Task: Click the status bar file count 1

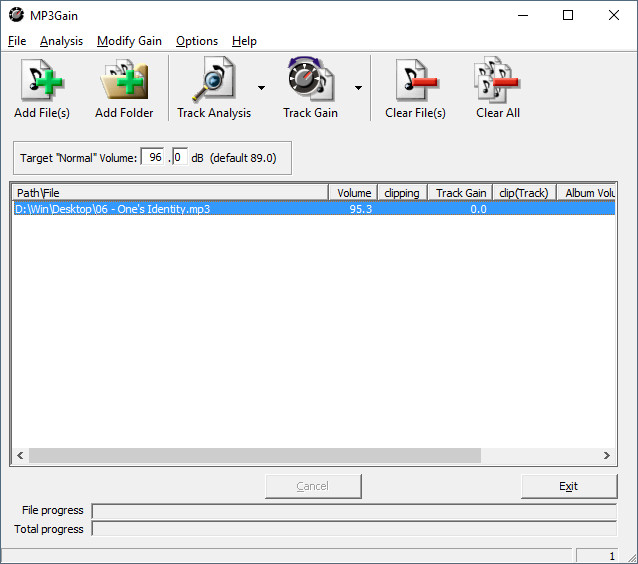Action: tap(597, 556)
